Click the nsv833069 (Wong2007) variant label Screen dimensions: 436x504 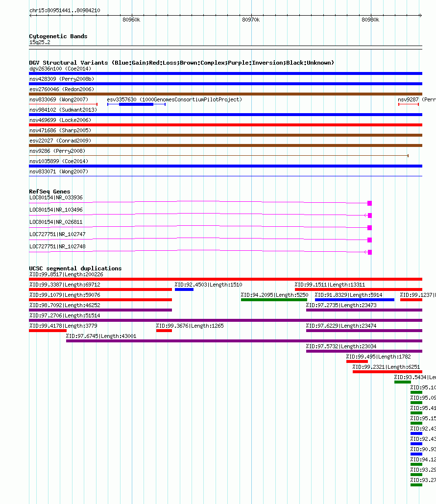point(58,99)
